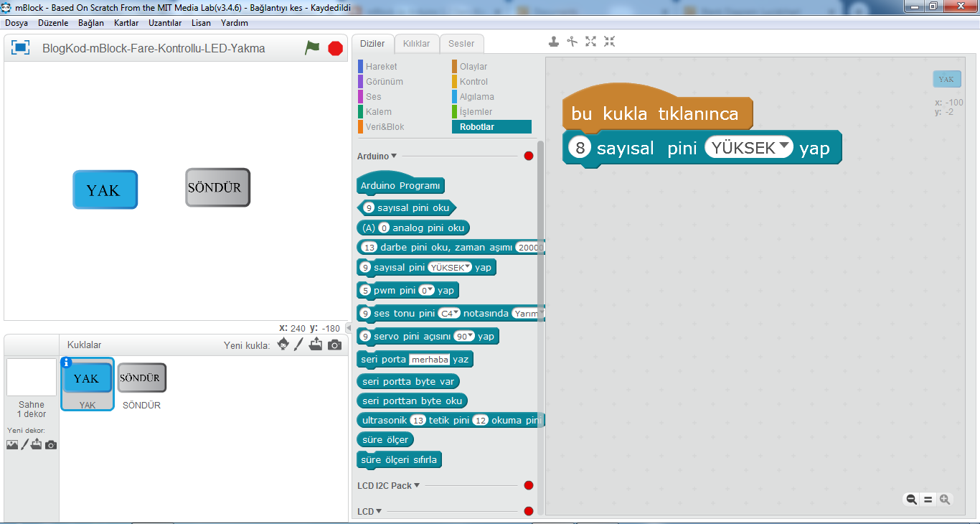Paint new backdrop brush icon
The width and height of the screenshot is (980, 524).
24,444
